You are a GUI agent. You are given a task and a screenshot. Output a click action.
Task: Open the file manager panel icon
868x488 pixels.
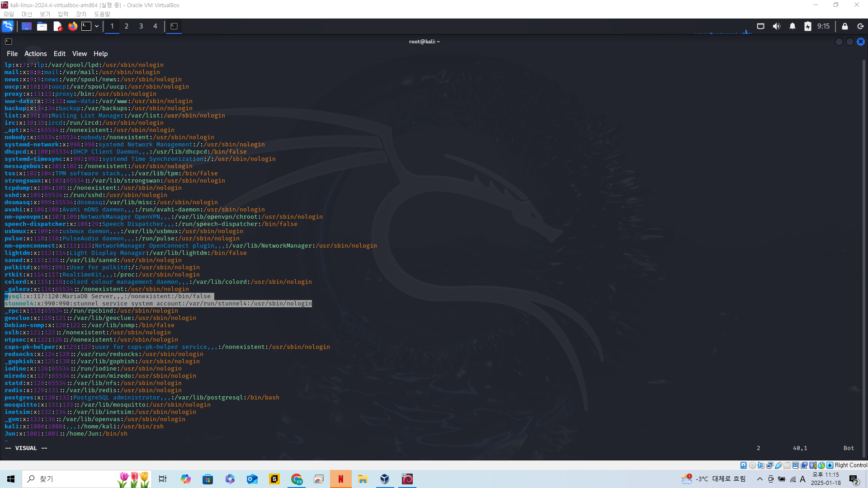42,26
